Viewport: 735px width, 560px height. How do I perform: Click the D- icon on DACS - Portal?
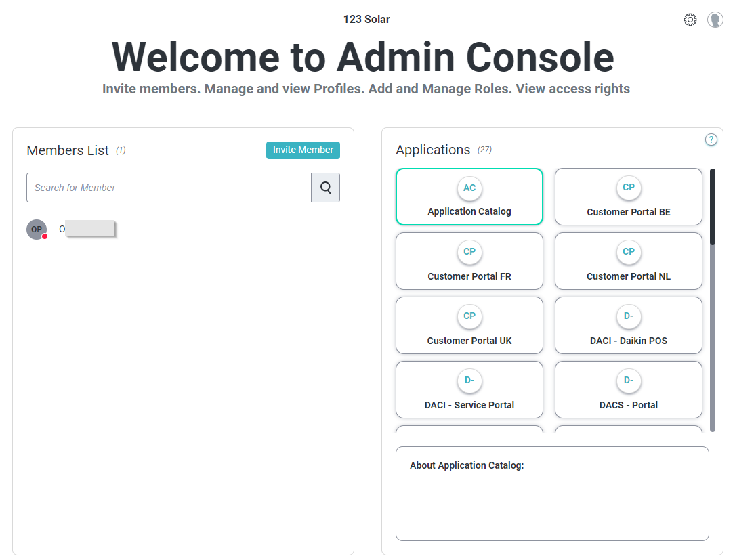click(x=628, y=380)
